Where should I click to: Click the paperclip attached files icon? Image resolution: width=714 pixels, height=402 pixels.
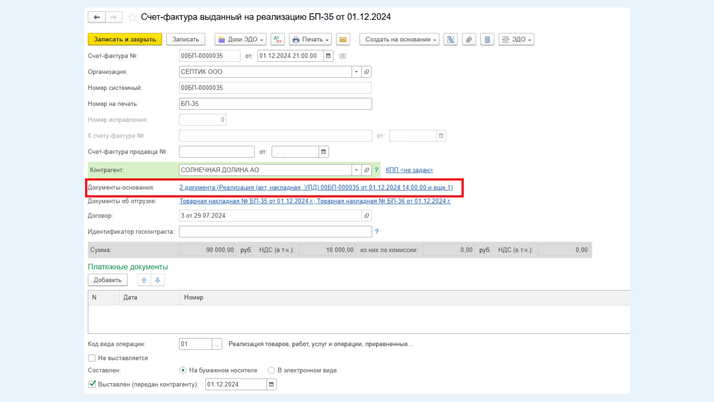point(469,40)
